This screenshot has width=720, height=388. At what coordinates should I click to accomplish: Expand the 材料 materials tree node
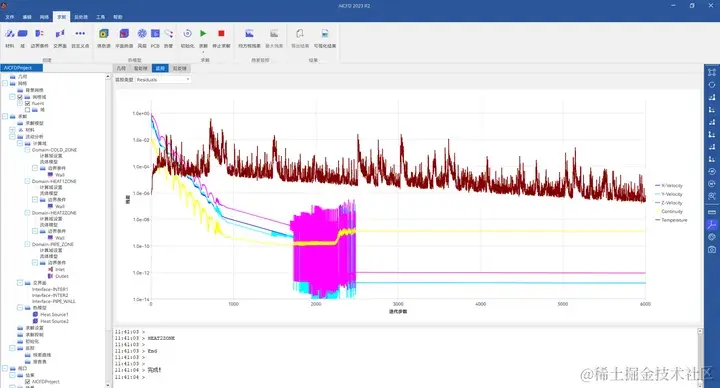(12, 130)
